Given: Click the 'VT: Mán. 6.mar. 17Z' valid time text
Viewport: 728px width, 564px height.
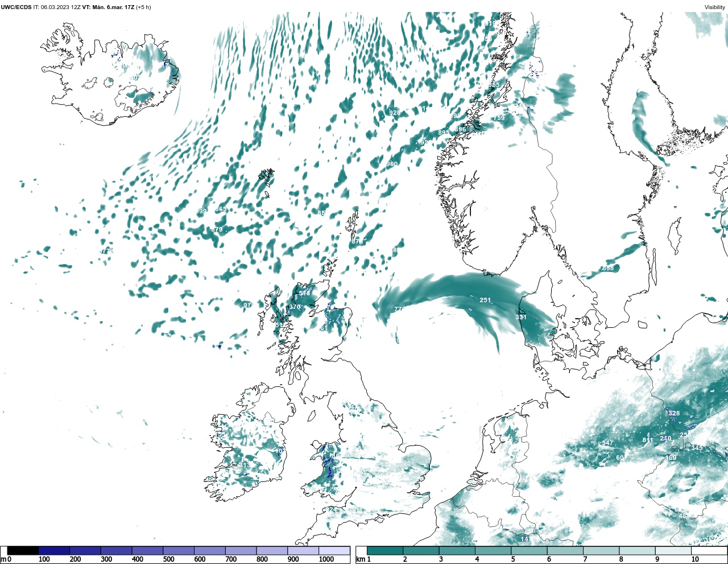Looking at the screenshot, I should 108,7.
